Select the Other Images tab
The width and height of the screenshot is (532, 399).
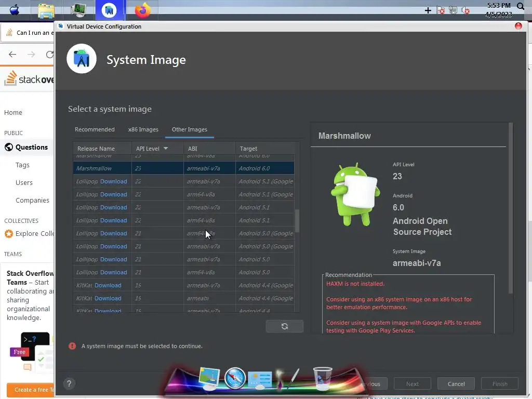tap(189, 129)
